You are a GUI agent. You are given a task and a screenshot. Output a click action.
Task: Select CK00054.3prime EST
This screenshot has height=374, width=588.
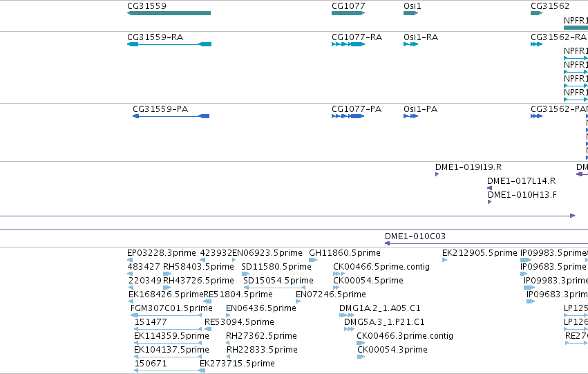point(361,357)
